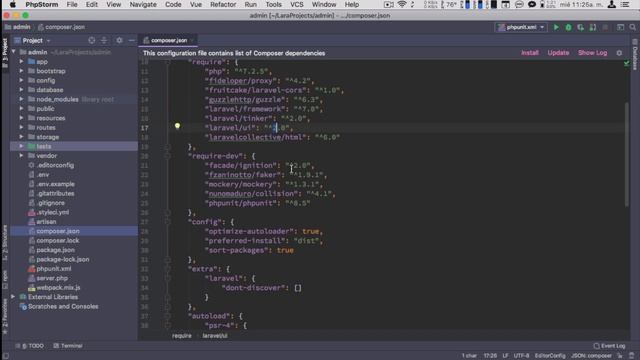Open the File menu

(72, 4)
